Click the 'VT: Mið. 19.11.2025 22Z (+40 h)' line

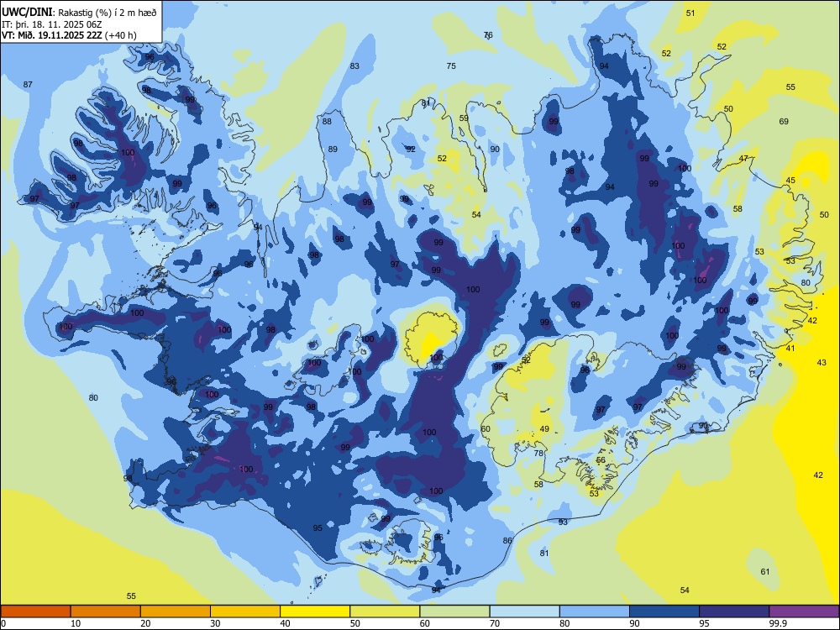[x=69, y=35]
